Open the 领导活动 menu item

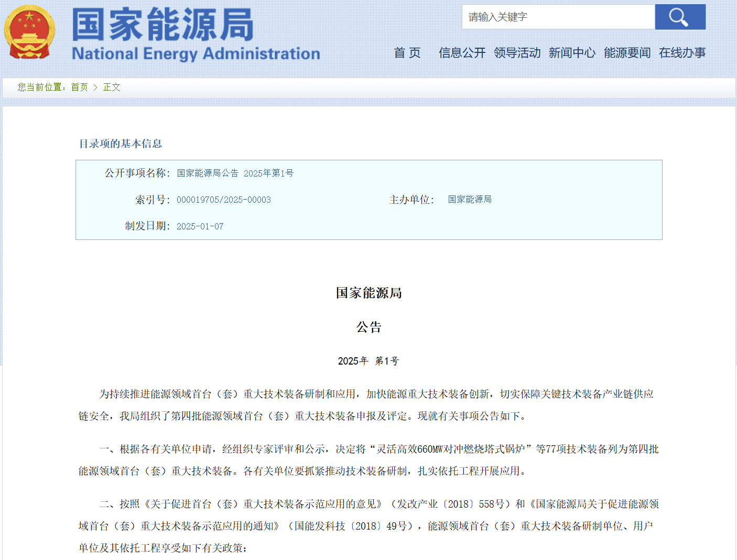point(517,53)
